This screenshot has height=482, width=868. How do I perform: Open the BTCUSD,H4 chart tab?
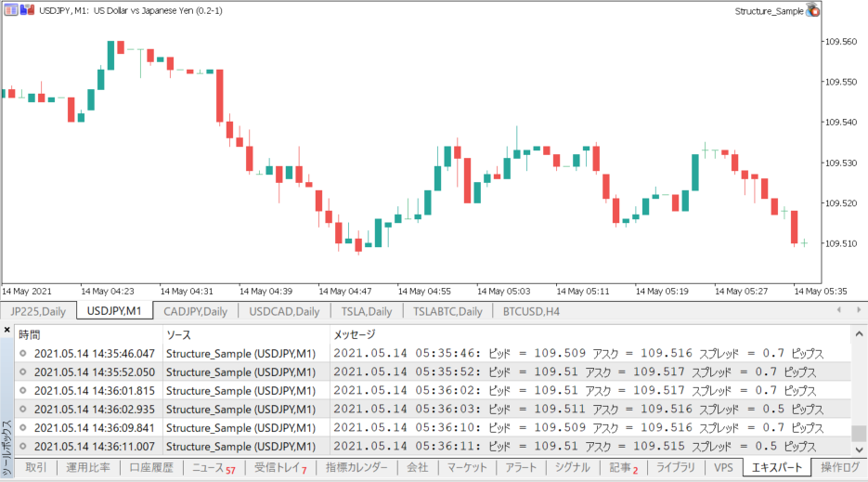click(x=531, y=311)
